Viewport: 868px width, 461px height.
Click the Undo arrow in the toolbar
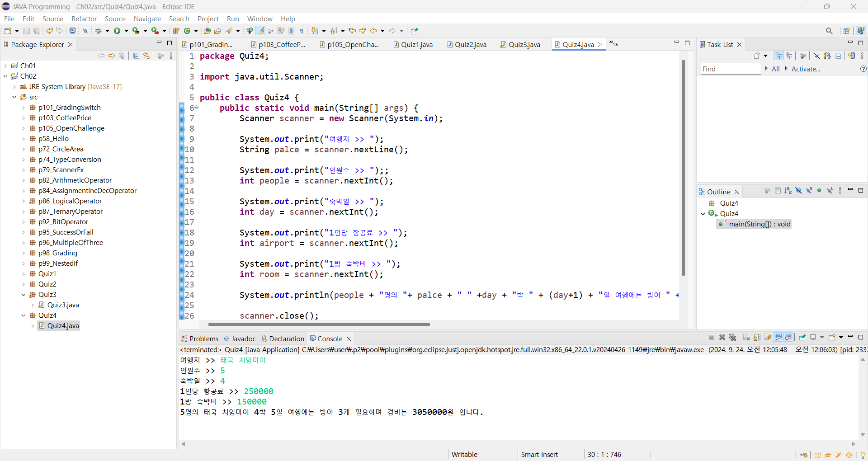[x=49, y=31]
